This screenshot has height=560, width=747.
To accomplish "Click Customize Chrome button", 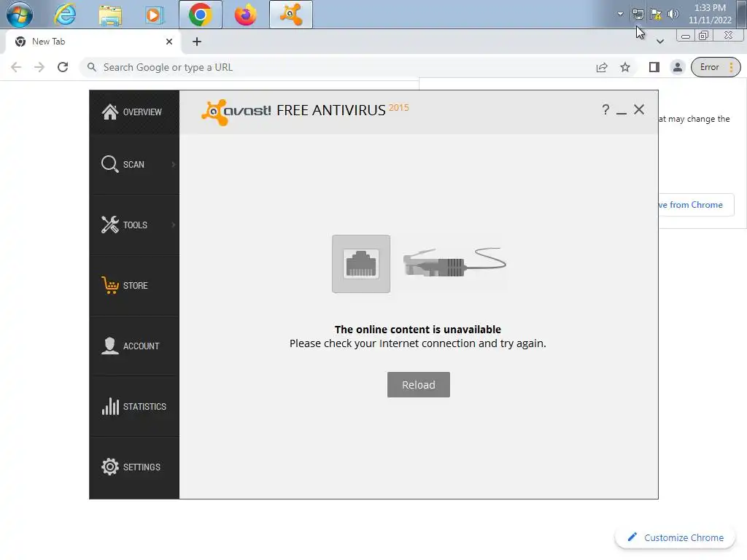I will pos(676,537).
